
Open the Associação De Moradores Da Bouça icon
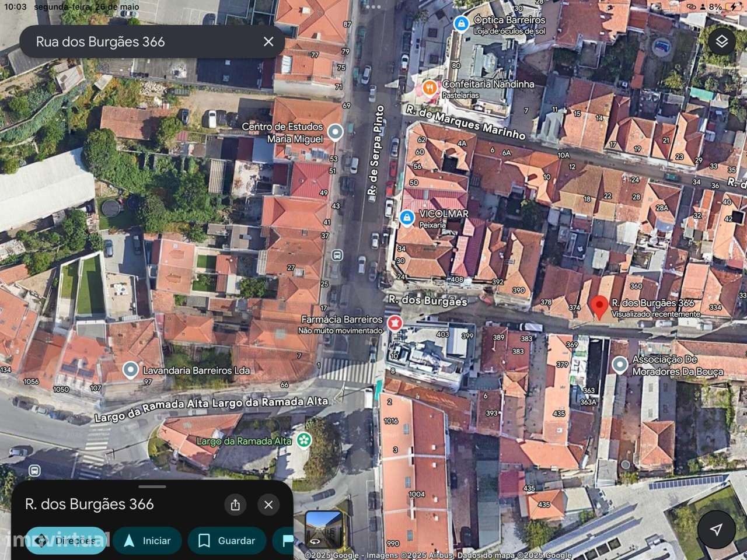pyautogui.click(x=620, y=363)
